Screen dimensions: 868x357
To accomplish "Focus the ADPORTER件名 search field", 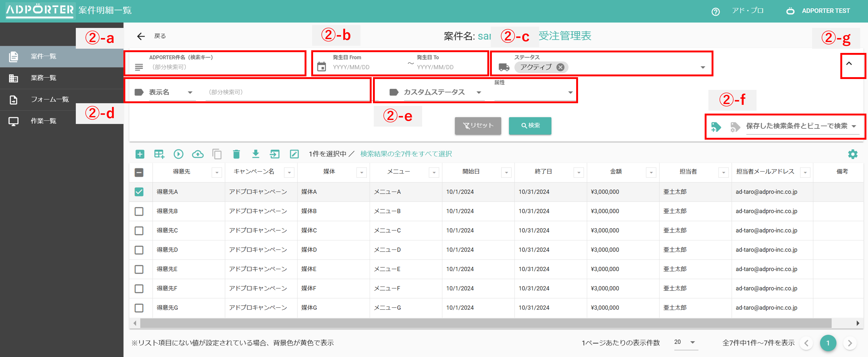I will (x=225, y=67).
